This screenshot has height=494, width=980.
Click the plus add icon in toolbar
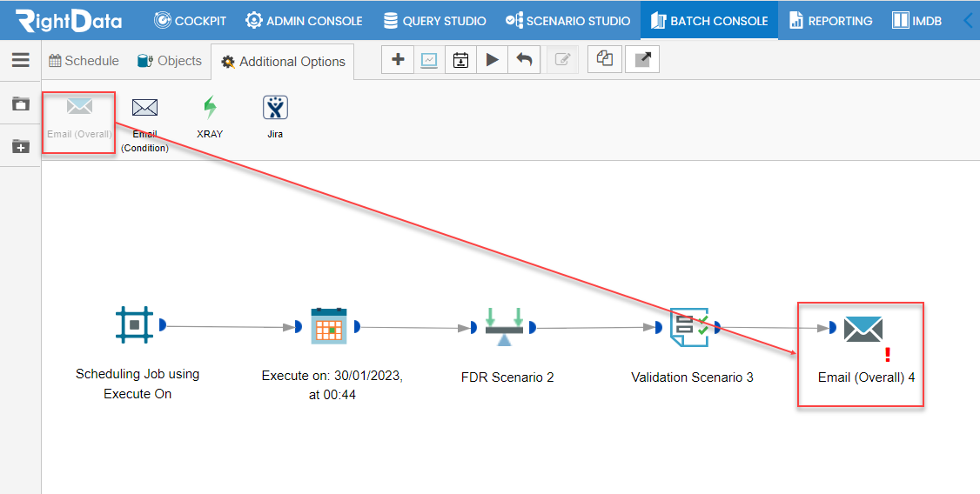pos(398,60)
